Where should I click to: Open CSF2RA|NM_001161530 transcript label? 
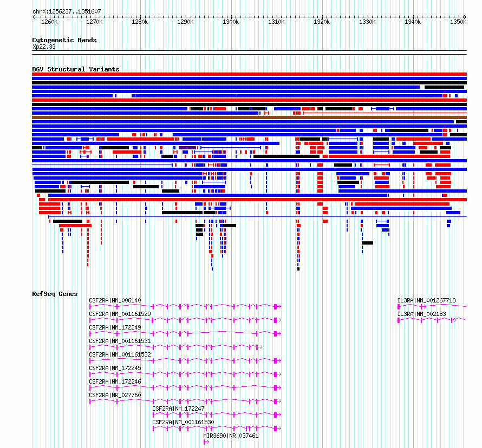point(183,422)
